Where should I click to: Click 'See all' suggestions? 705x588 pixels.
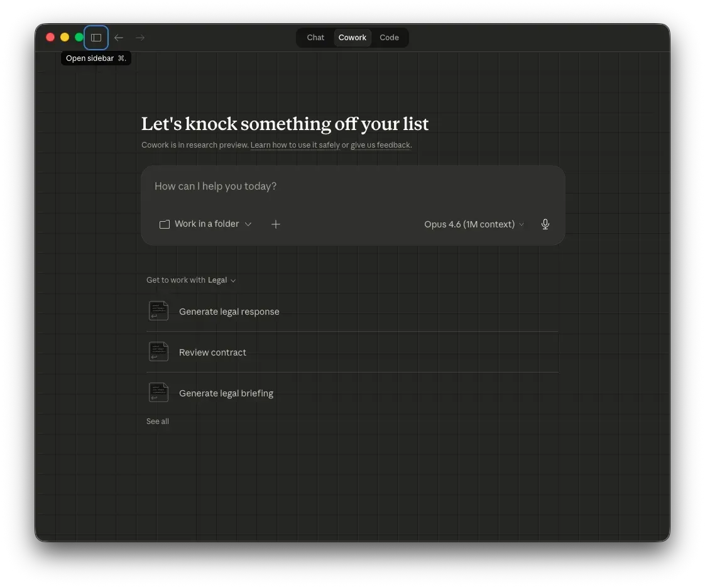pos(157,422)
